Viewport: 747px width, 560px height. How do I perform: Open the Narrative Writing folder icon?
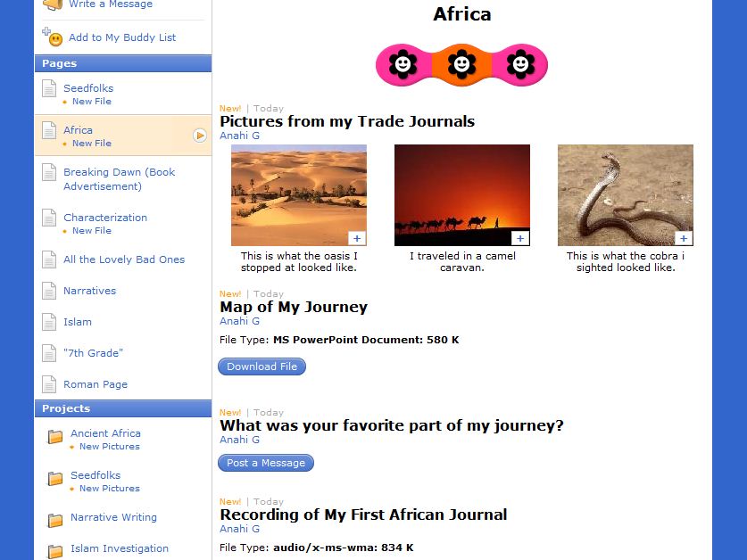click(54, 518)
